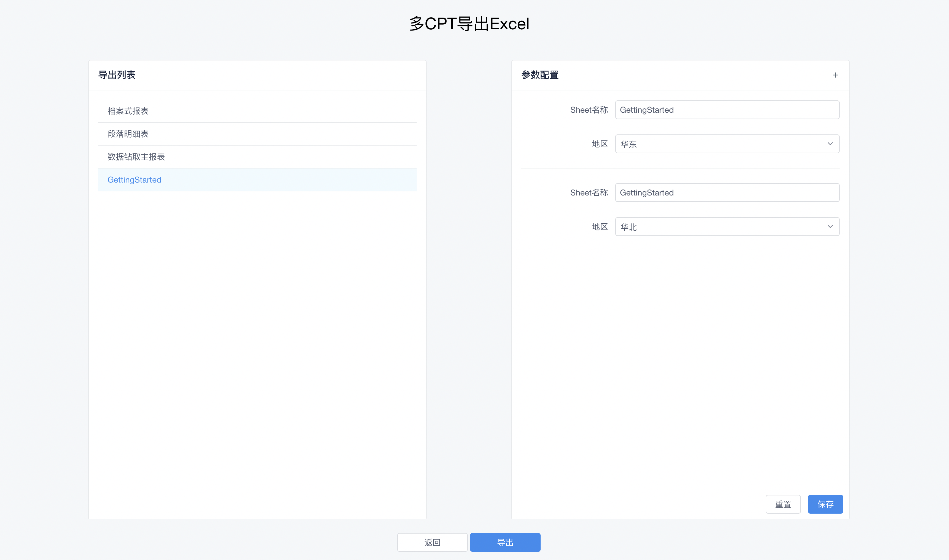
Task: Click the plus icon in 参数配置 header
Action: 835,75
